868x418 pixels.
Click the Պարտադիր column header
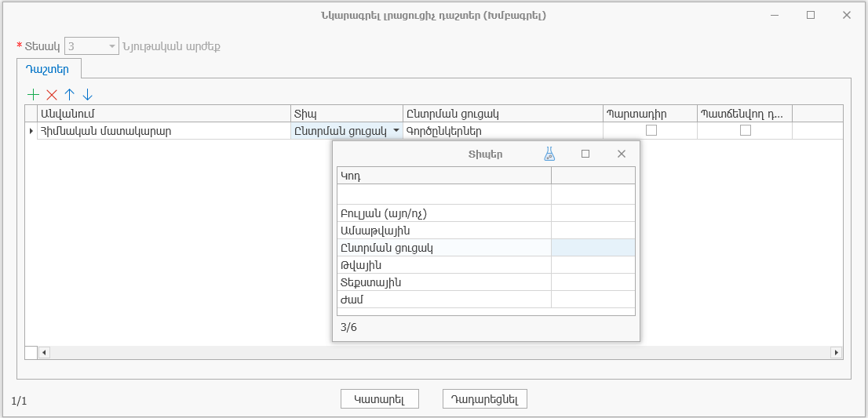[x=650, y=114]
